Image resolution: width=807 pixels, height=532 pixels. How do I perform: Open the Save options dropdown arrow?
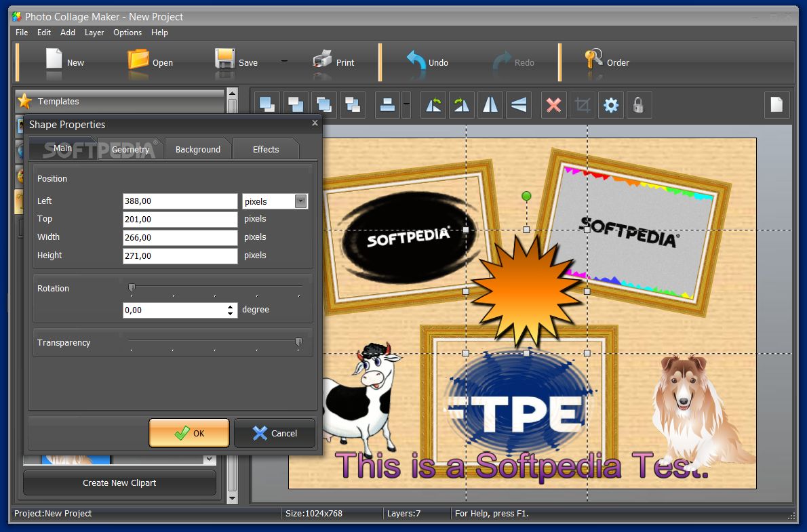[284, 61]
